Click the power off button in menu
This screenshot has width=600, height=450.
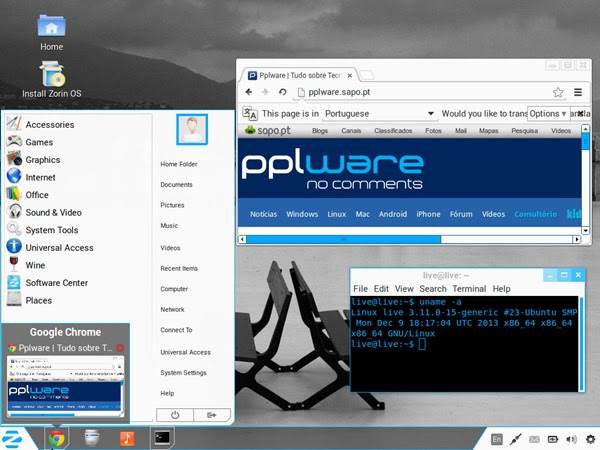point(175,415)
